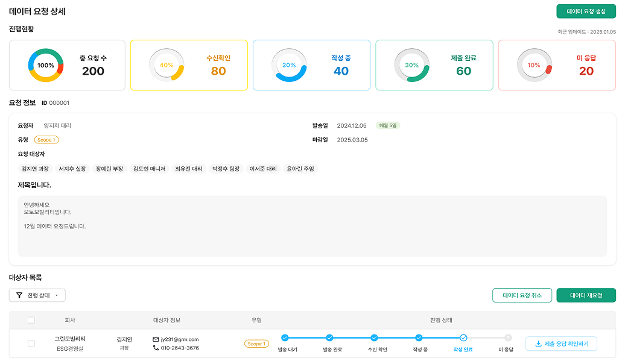This screenshot has height=364, width=625.
Task: Click the 100% total requests donut chart
Action: click(x=46, y=65)
